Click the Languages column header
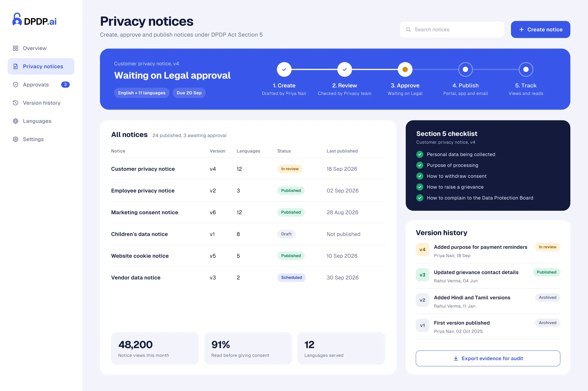 point(248,151)
